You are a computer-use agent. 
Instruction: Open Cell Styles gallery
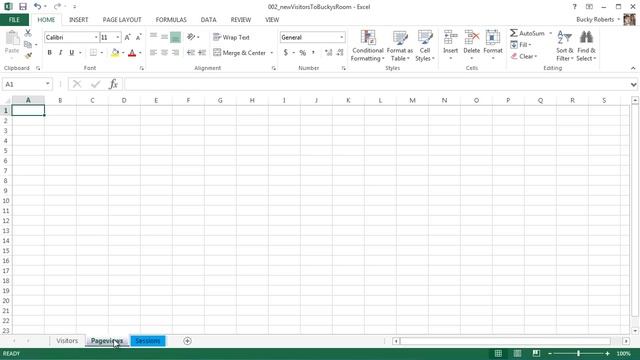(x=425, y=46)
